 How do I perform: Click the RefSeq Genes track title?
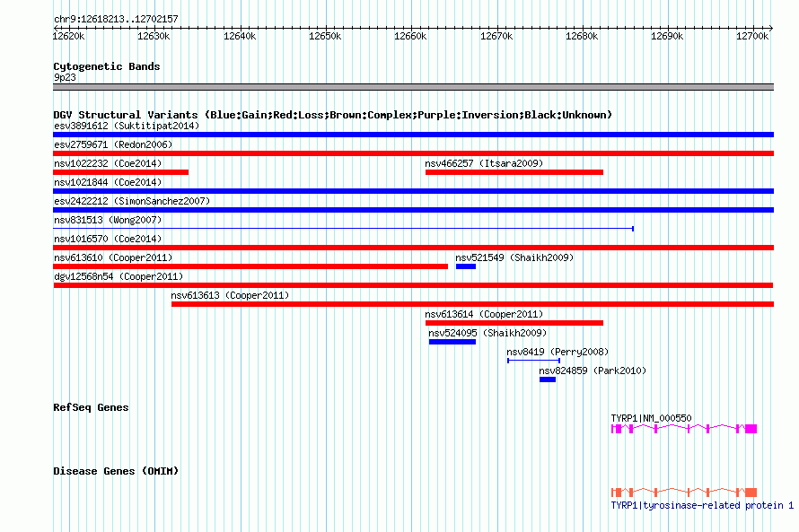pos(91,407)
